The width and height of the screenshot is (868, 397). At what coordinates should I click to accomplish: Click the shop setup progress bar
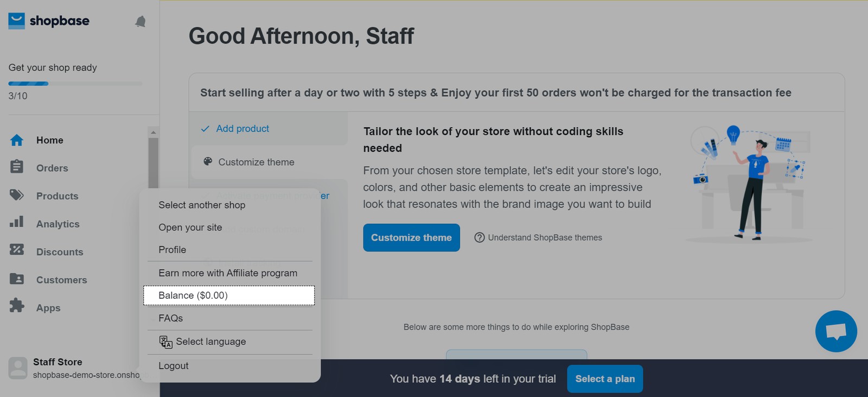tap(75, 84)
